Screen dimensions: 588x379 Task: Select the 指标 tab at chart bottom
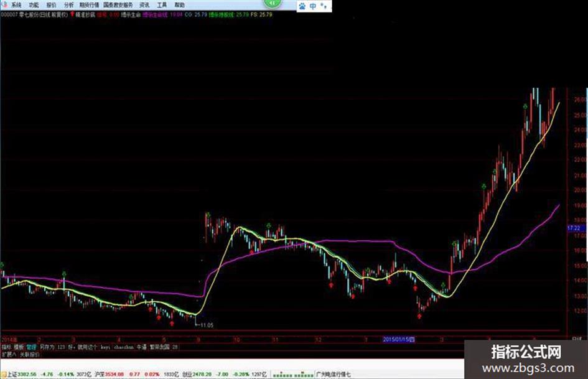click(x=6, y=347)
